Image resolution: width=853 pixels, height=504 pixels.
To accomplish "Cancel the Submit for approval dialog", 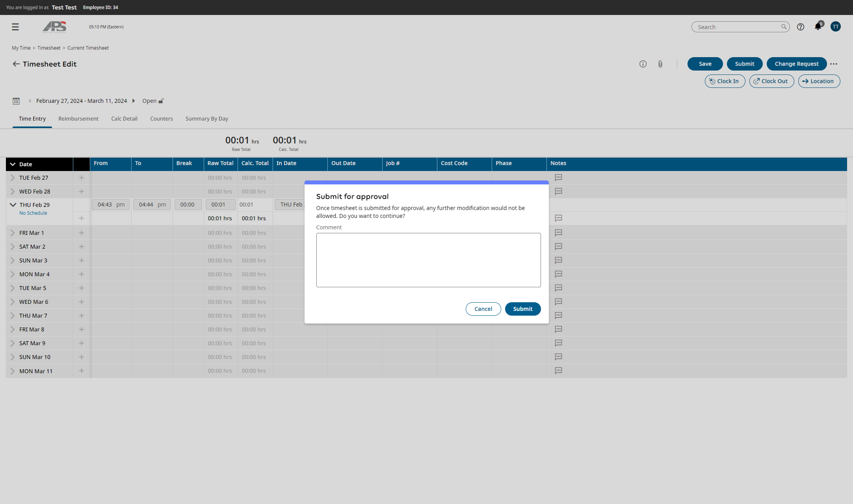I will coord(483,309).
